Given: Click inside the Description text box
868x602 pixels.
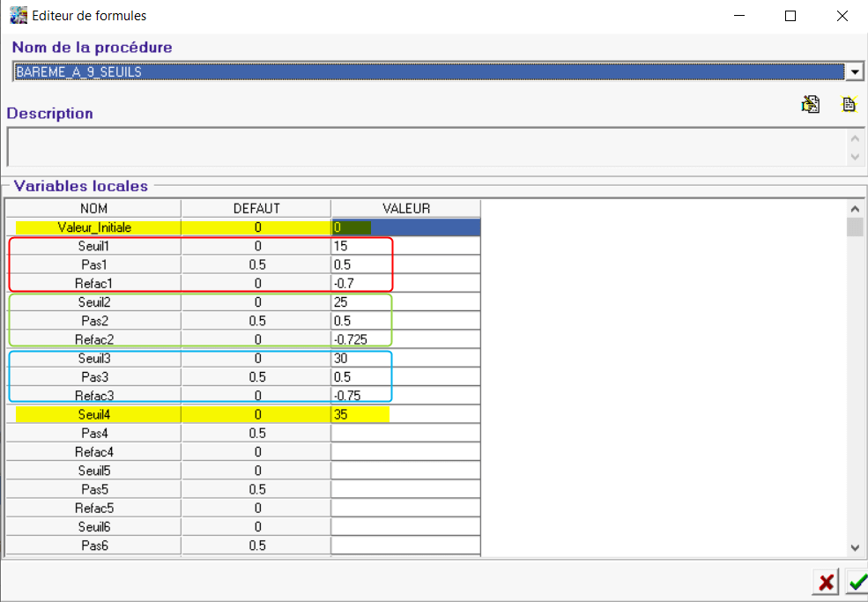Looking at the screenshot, I should (425, 147).
